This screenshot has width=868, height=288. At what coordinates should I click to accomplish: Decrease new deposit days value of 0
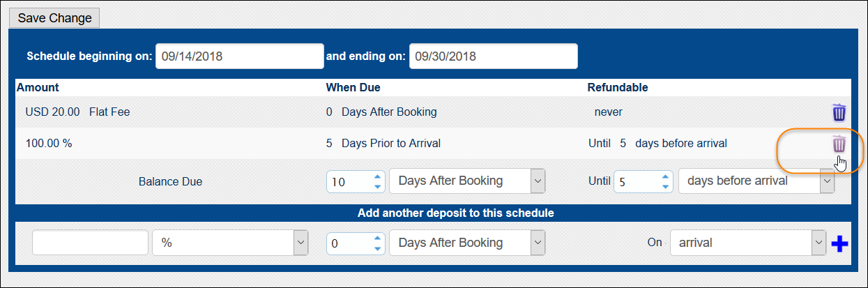tap(377, 248)
